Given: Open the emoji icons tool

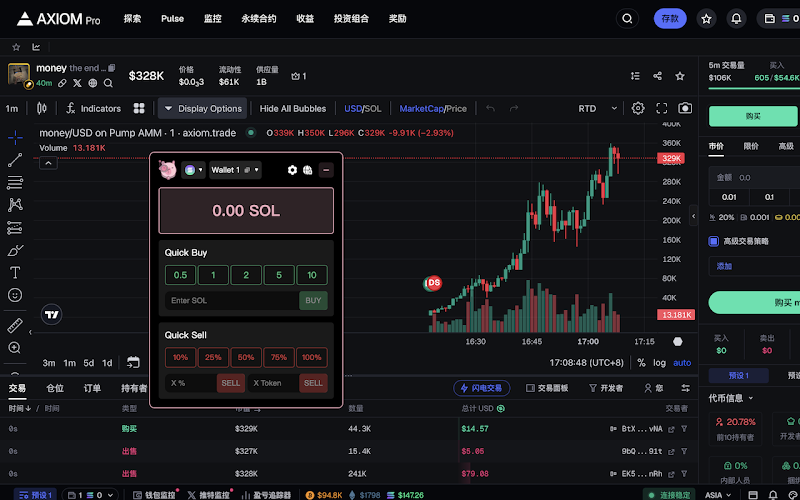Looking at the screenshot, I should [15, 295].
